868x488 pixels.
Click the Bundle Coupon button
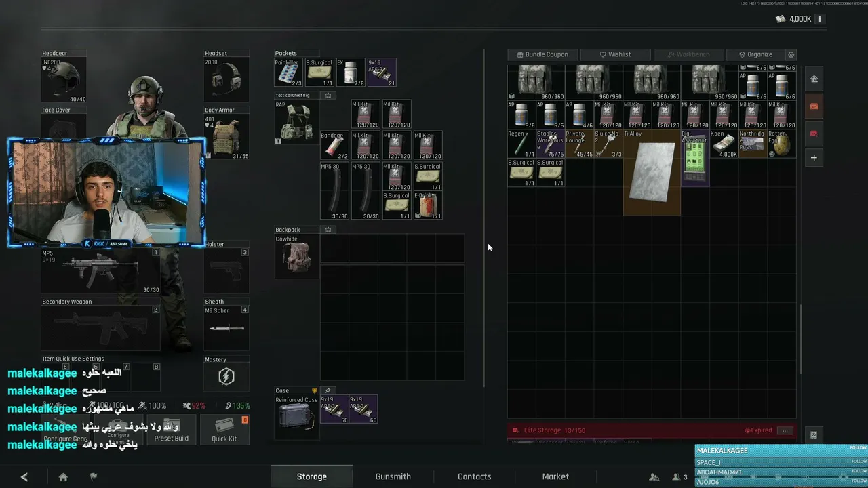(x=542, y=54)
